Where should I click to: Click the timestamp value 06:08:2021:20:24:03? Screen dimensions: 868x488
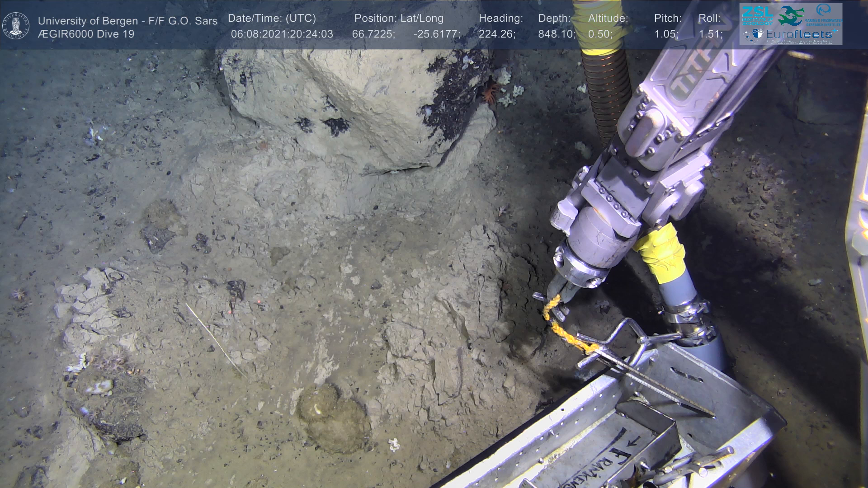coord(282,34)
